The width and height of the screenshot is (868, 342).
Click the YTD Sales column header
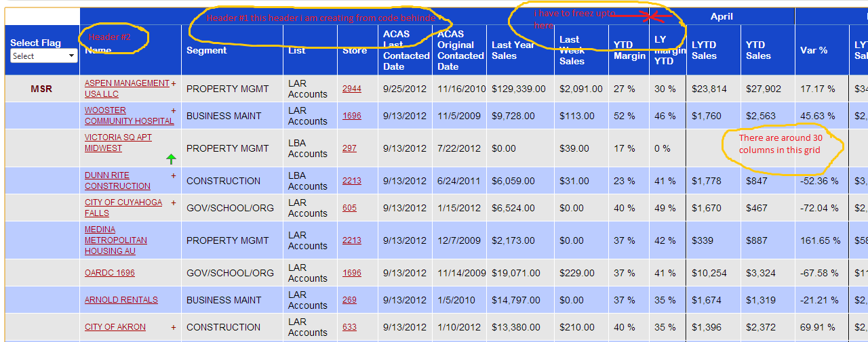pos(758,50)
